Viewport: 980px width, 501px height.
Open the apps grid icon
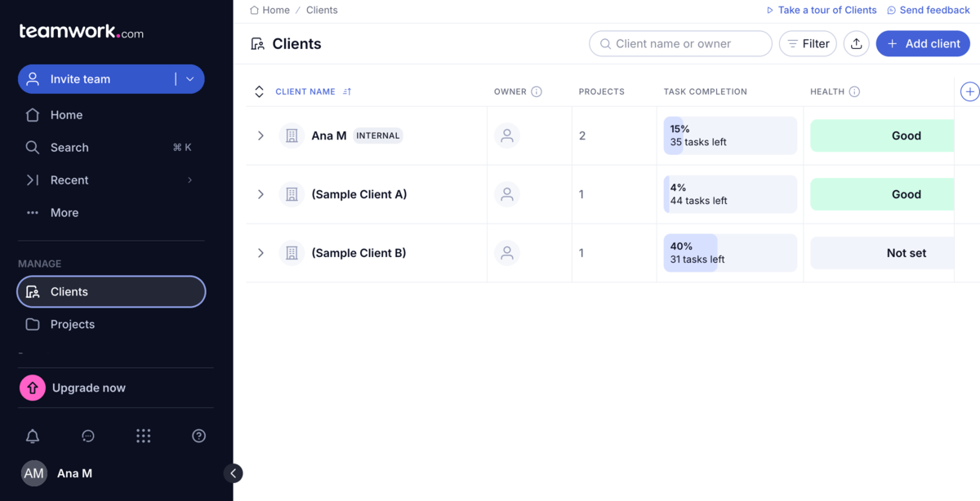(x=144, y=437)
